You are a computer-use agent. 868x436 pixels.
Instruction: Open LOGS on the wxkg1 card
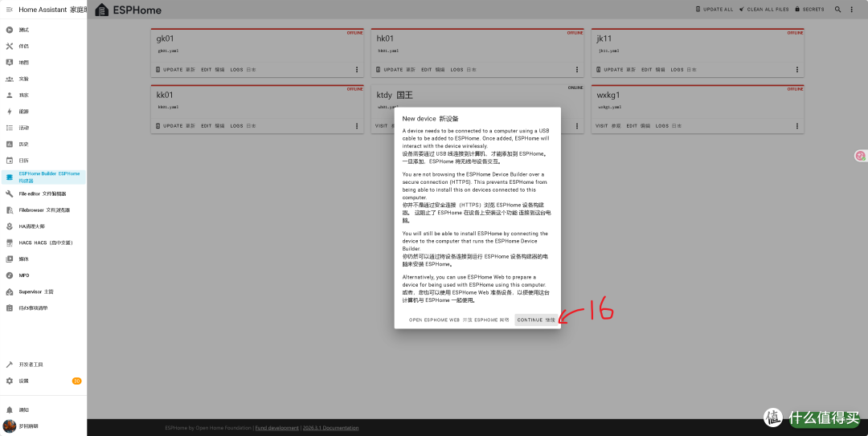click(x=669, y=126)
